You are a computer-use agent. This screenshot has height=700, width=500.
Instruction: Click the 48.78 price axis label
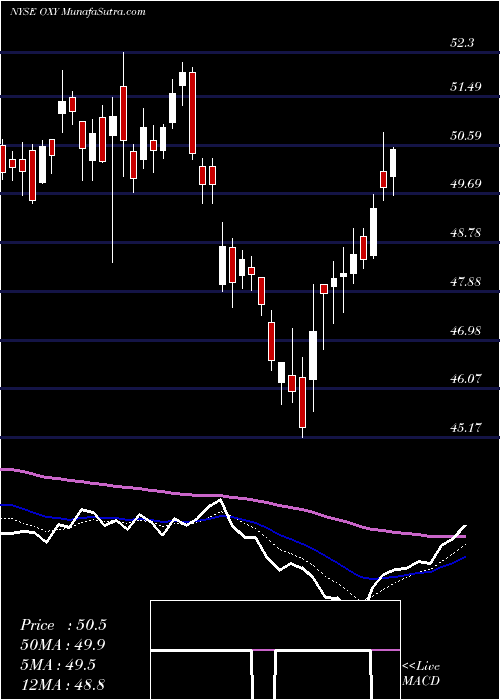click(x=466, y=233)
